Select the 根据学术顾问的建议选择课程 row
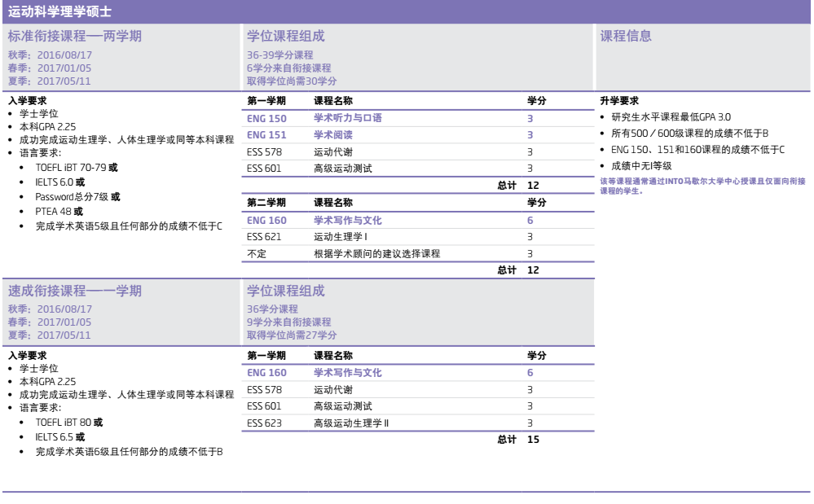 click(x=376, y=254)
